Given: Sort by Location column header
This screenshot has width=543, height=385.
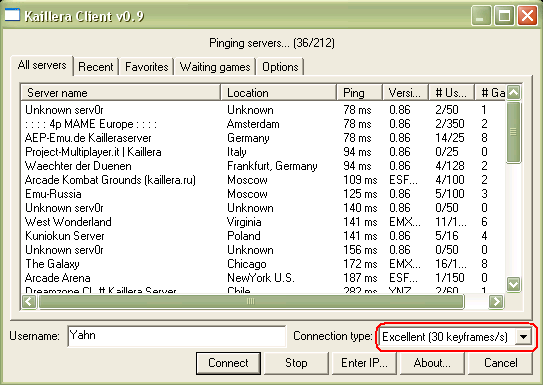Looking at the screenshot, I should tap(278, 93).
